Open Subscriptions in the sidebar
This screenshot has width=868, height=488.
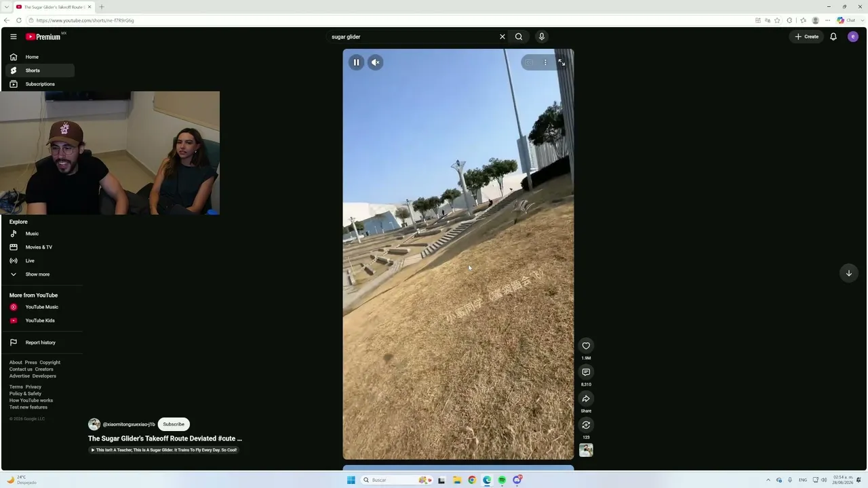pyautogui.click(x=40, y=84)
